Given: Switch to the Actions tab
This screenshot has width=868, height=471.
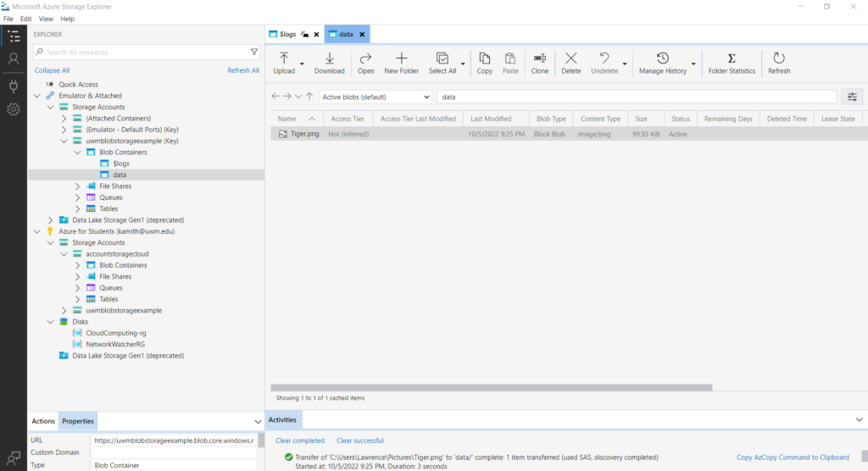Looking at the screenshot, I should point(43,421).
